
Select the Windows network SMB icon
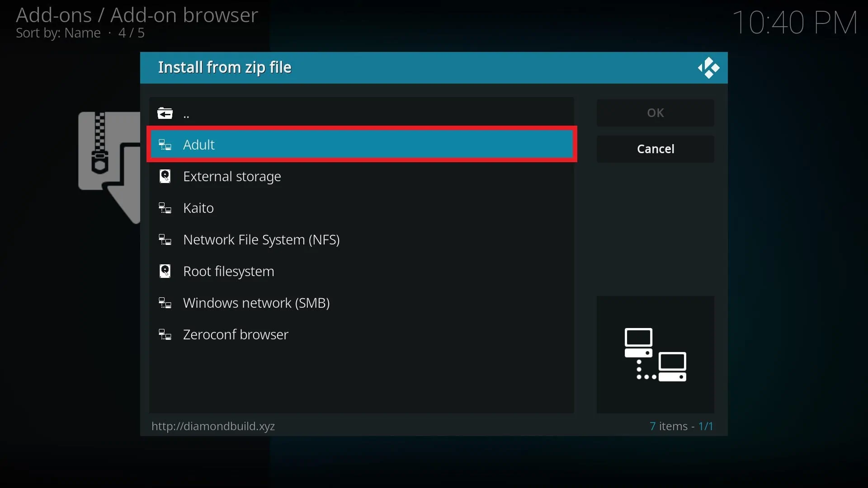pos(166,303)
